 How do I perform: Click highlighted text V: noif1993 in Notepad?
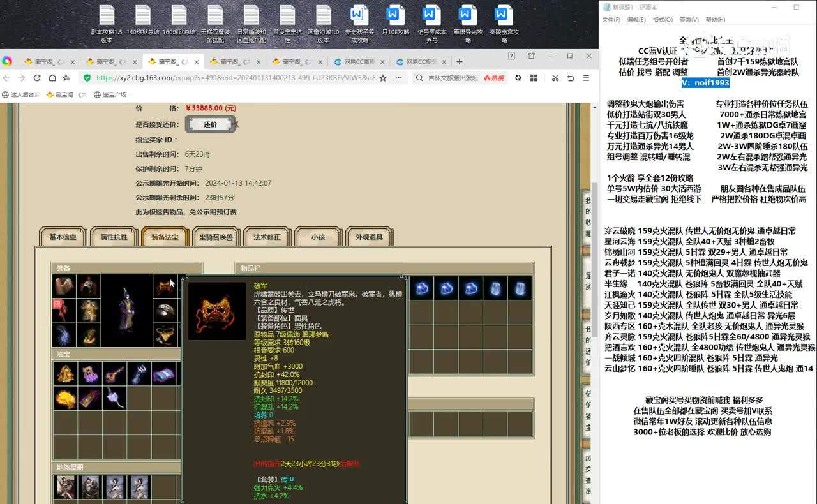pos(705,83)
